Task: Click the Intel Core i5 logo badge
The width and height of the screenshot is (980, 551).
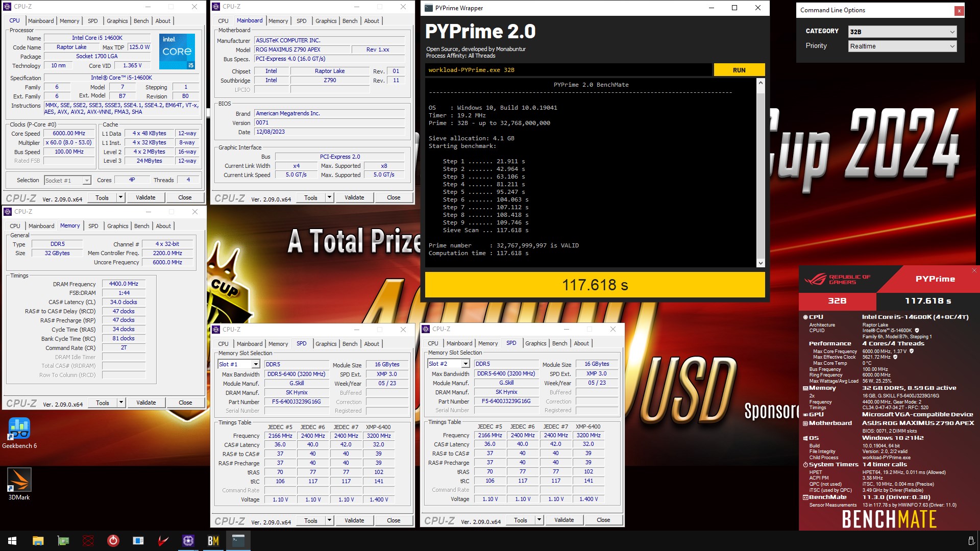Action: point(177,51)
